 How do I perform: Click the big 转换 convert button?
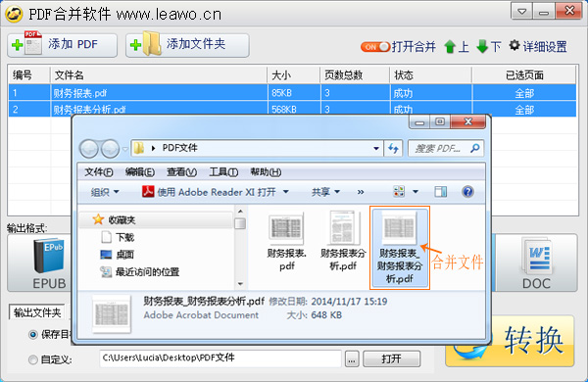pos(510,341)
